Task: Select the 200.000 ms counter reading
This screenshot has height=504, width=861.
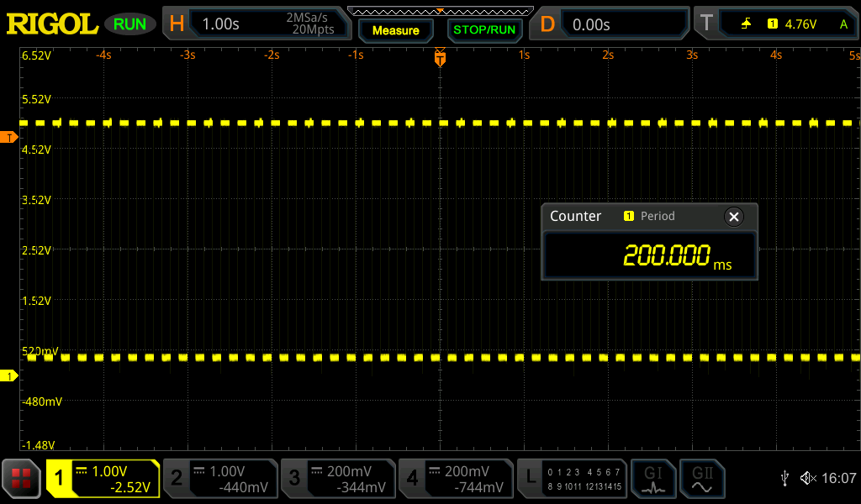Action: [x=678, y=256]
